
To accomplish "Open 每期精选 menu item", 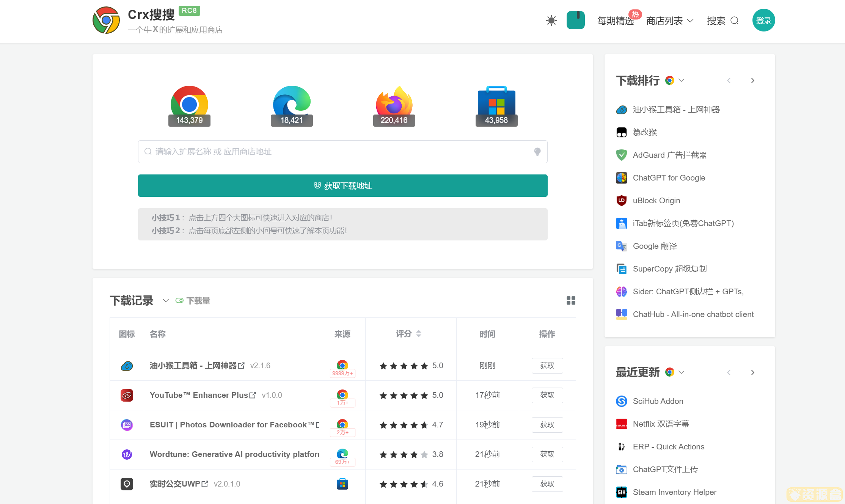I will [616, 20].
